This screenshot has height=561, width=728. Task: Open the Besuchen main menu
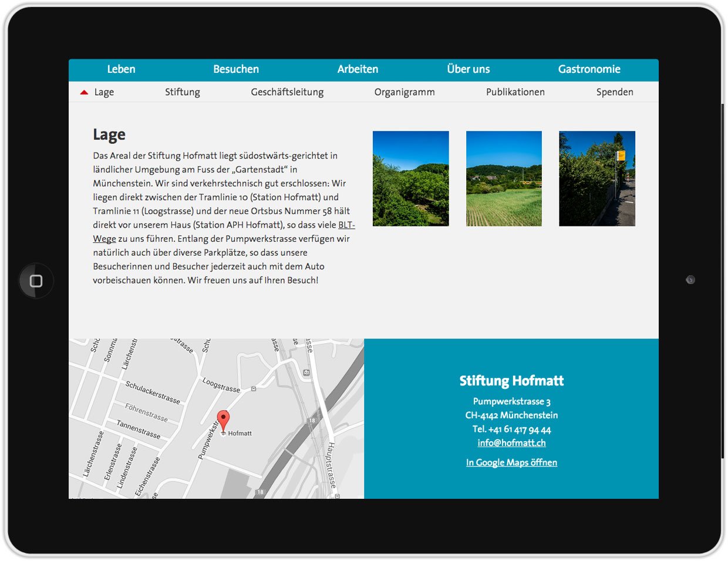coord(236,69)
